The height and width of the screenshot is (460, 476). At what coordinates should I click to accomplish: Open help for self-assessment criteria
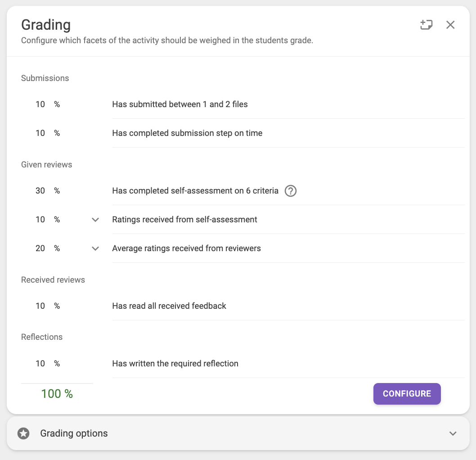click(x=291, y=191)
